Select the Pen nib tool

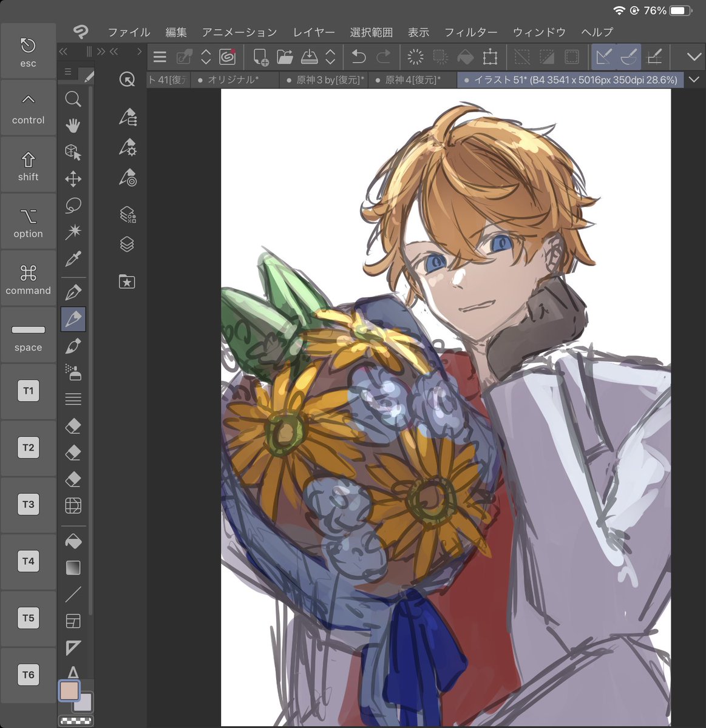point(73,292)
